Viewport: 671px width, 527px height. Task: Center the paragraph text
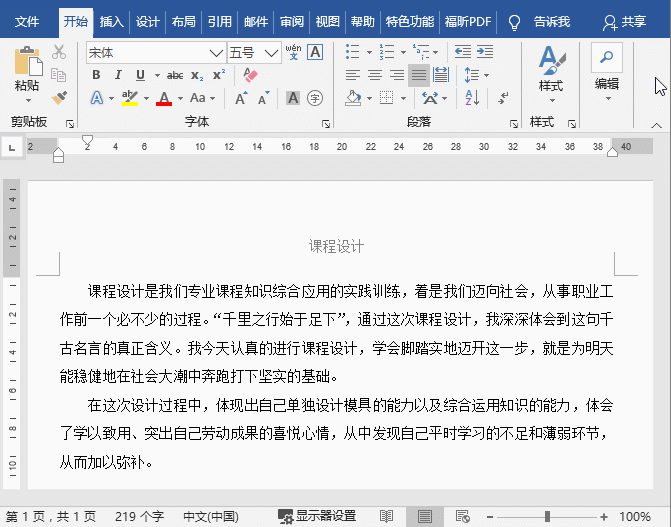point(375,75)
